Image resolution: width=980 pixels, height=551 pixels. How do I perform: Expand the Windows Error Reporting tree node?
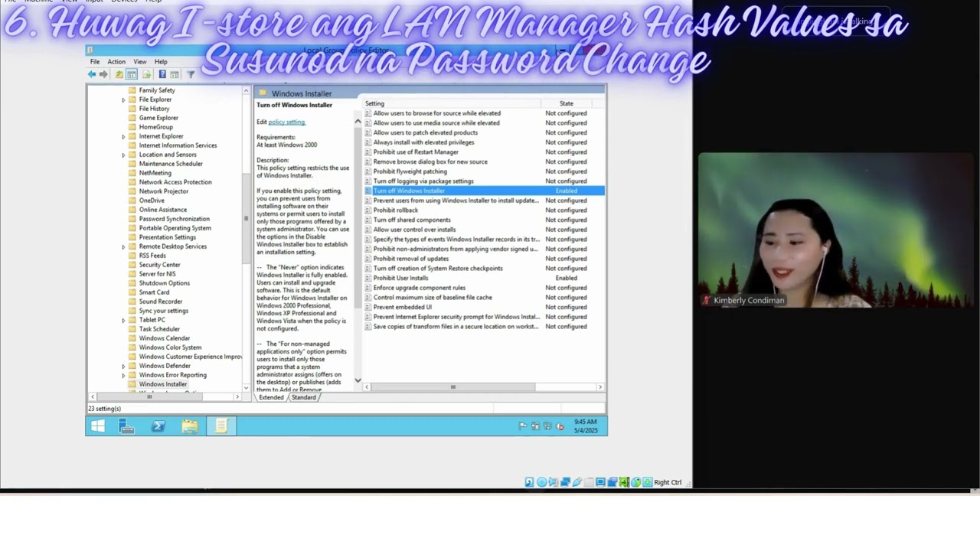[123, 375]
